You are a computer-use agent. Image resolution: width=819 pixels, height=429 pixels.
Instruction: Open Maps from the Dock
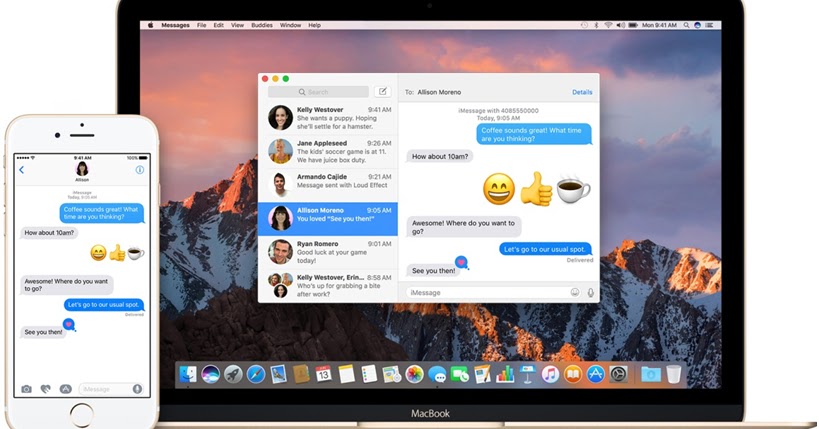point(391,374)
